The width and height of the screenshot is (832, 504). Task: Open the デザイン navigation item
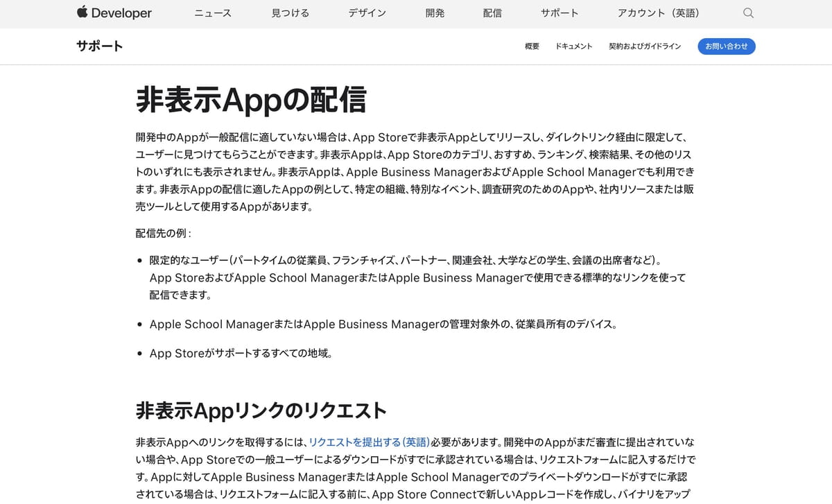click(x=367, y=13)
